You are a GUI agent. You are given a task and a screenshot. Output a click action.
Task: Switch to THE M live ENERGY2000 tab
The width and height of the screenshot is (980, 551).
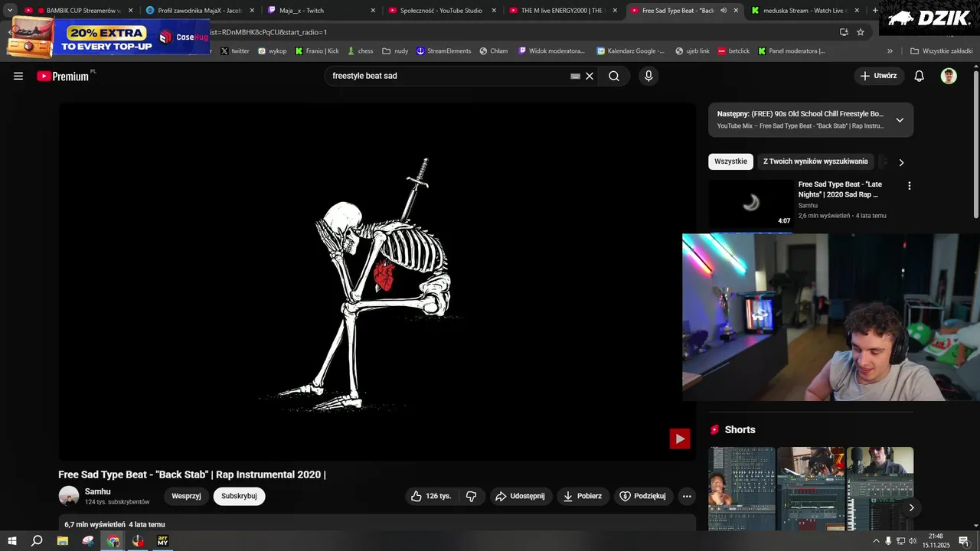[563, 11]
